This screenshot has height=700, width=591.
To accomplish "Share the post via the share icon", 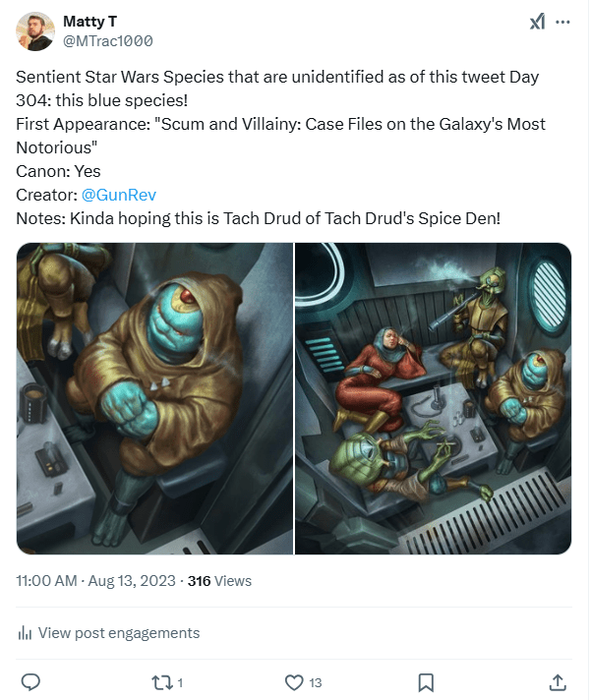I will pos(557,681).
